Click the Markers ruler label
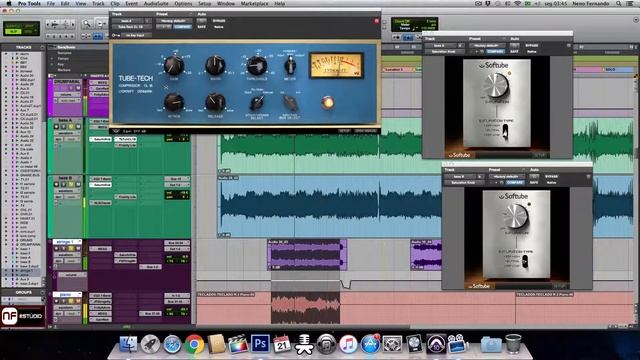The image size is (640, 360). 64,70
